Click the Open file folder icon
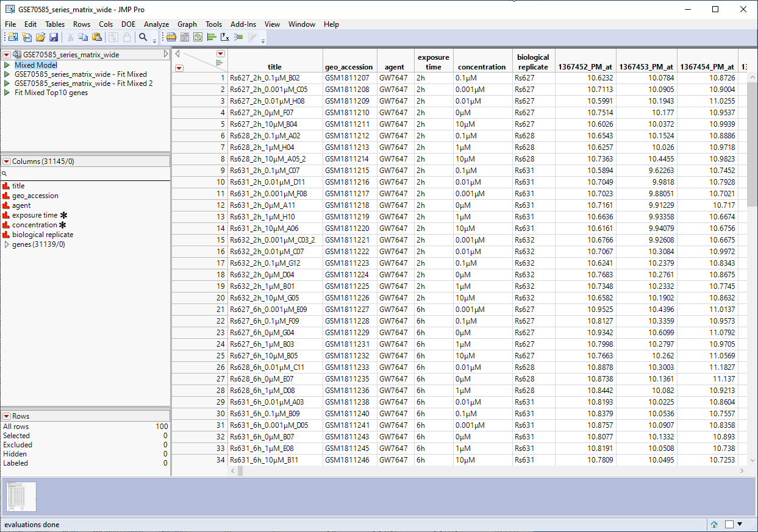The image size is (758, 532). coord(40,37)
